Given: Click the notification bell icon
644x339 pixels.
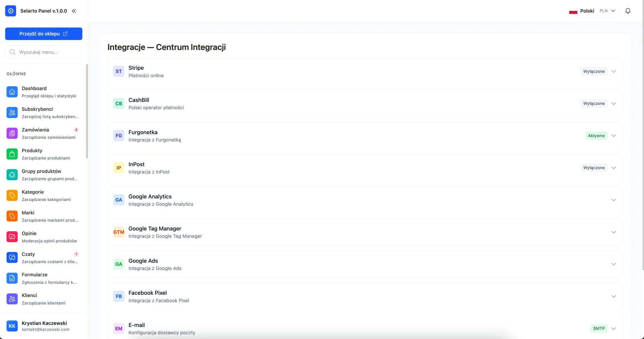Looking at the screenshot, I should [x=628, y=11].
